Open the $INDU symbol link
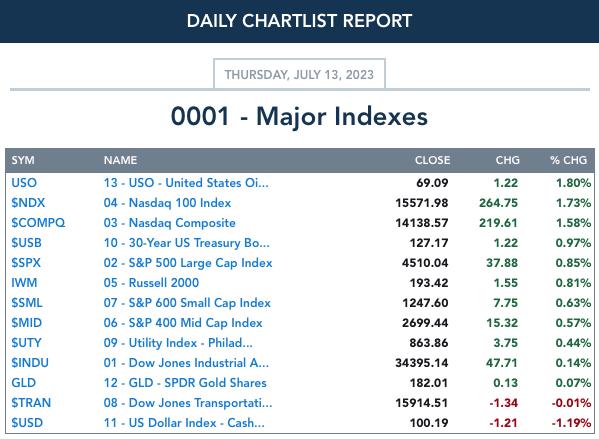Viewport: 599px width, 439px height. pyautogui.click(x=30, y=363)
